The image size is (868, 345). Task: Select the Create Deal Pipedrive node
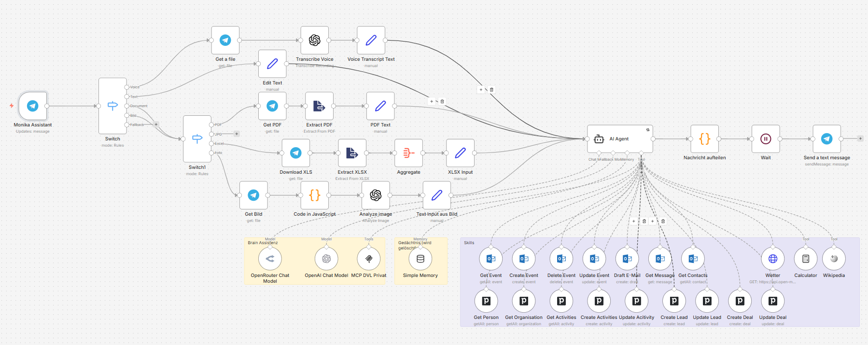[740, 301]
